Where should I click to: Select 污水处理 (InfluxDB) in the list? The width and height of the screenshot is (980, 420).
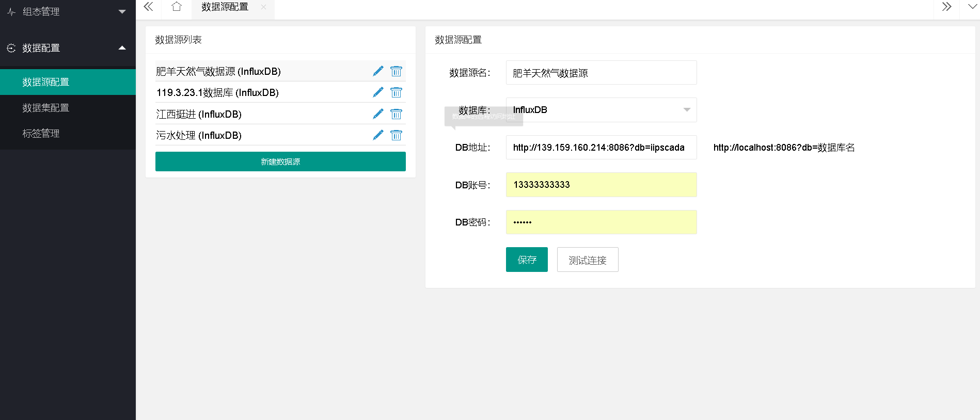[199, 135]
